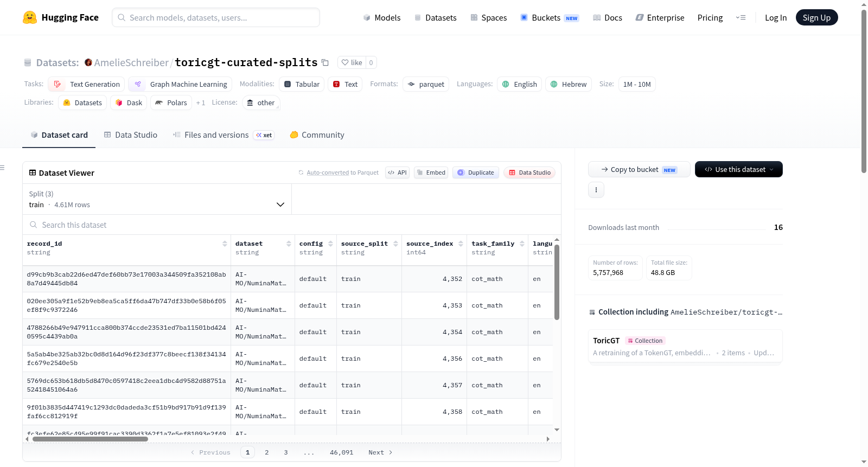Click the Text modality tag
This screenshot has width=868, height=467.
[x=345, y=84]
